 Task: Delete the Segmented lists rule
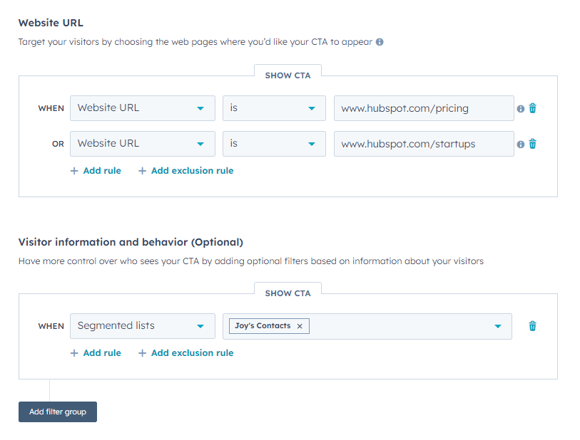[x=532, y=326]
